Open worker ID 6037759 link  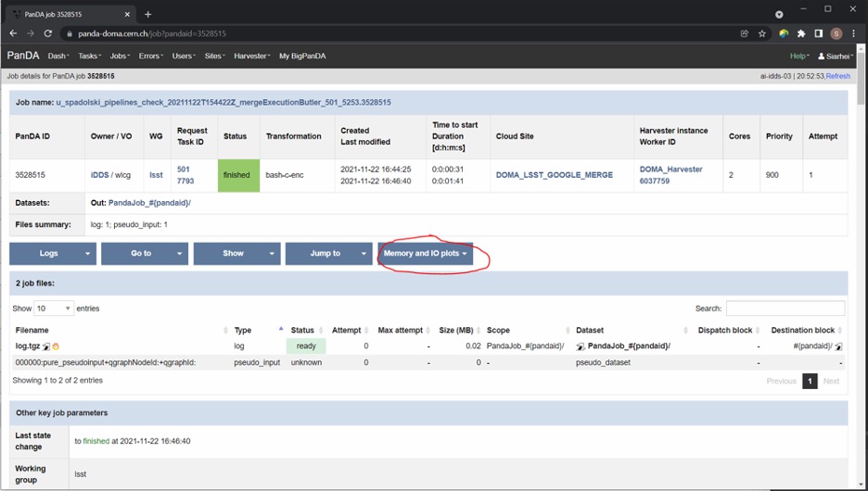[x=655, y=181]
